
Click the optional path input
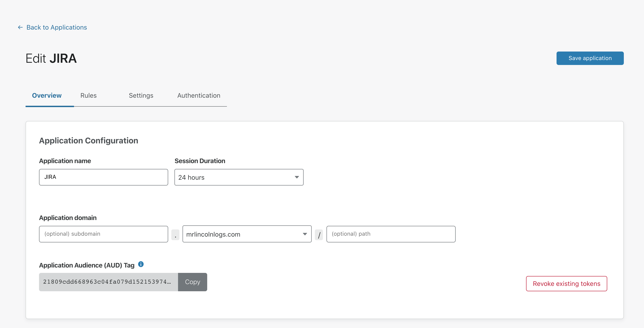click(x=390, y=234)
